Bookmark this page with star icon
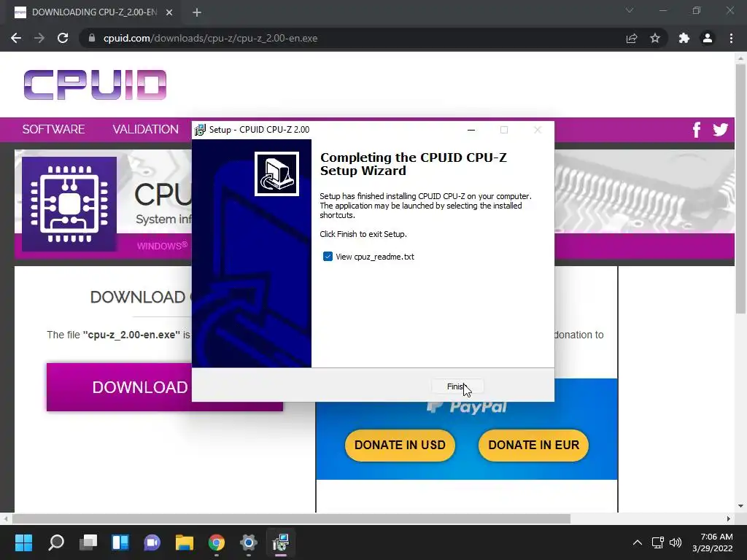The height and width of the screenshot is (560, 747). 655,38
